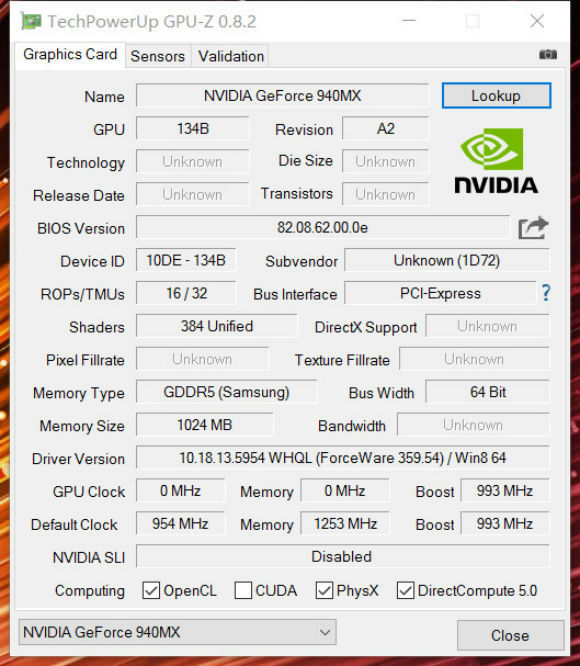Click the Bandwidth Unknown field

click(x=473, y=425)
